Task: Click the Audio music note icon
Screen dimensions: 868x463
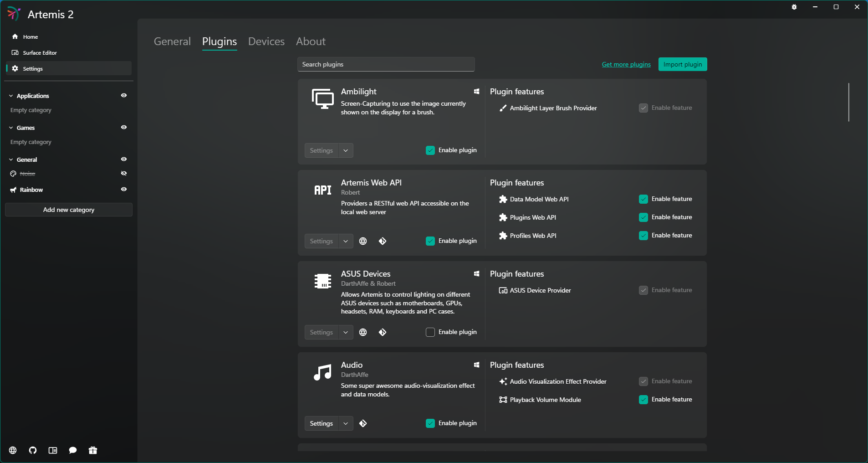Action: pyautogui.click(x=323, y=372)
